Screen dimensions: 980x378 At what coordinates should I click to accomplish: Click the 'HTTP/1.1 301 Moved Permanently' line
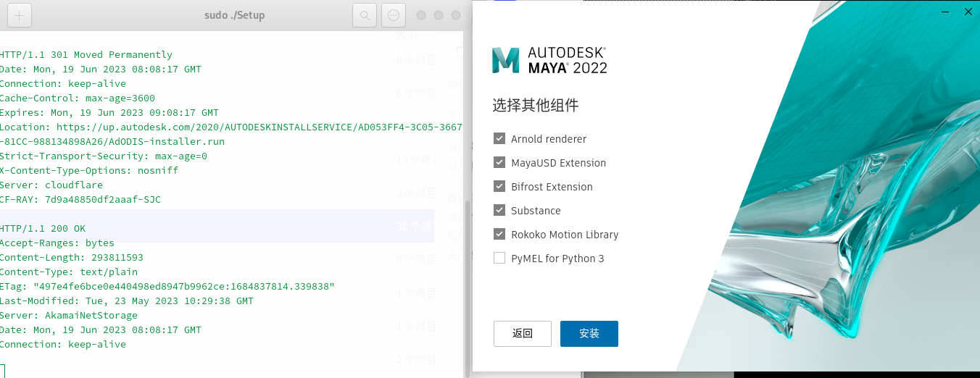coord(86,54)
